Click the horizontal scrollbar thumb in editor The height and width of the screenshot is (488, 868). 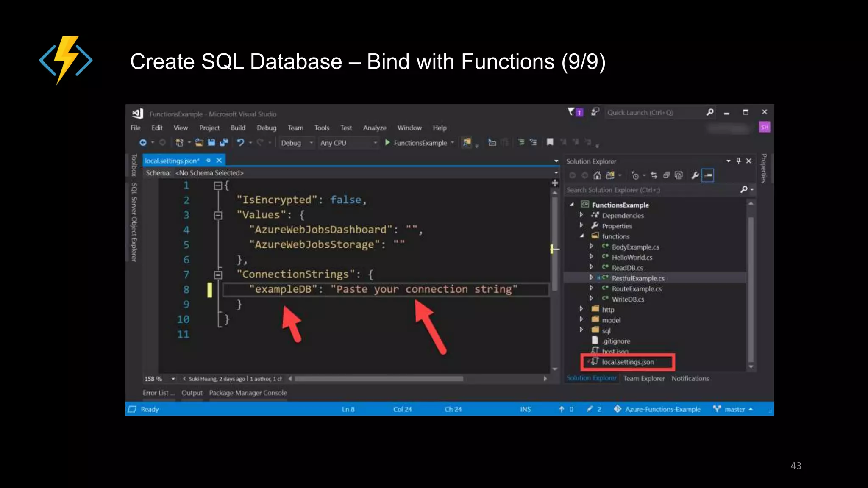click(x=379, y=379)
